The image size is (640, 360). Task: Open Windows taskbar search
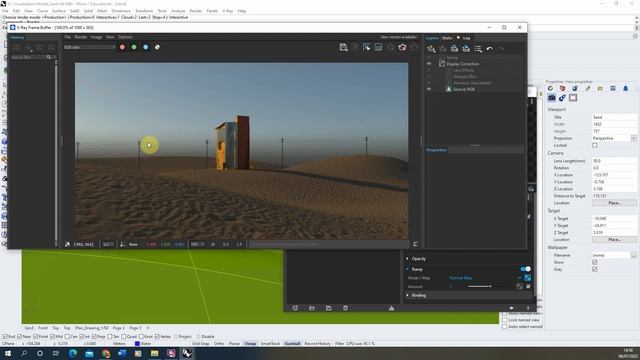(24, 353)
